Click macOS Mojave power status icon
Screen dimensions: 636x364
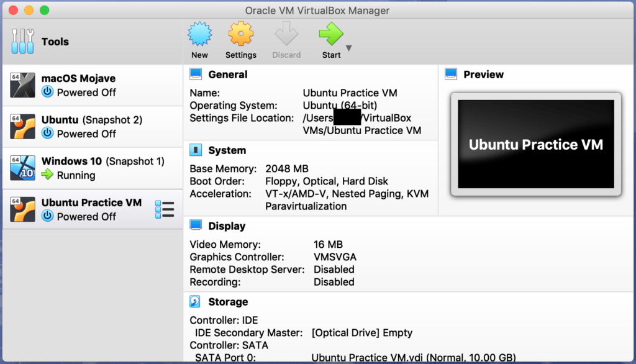[47, 92]
